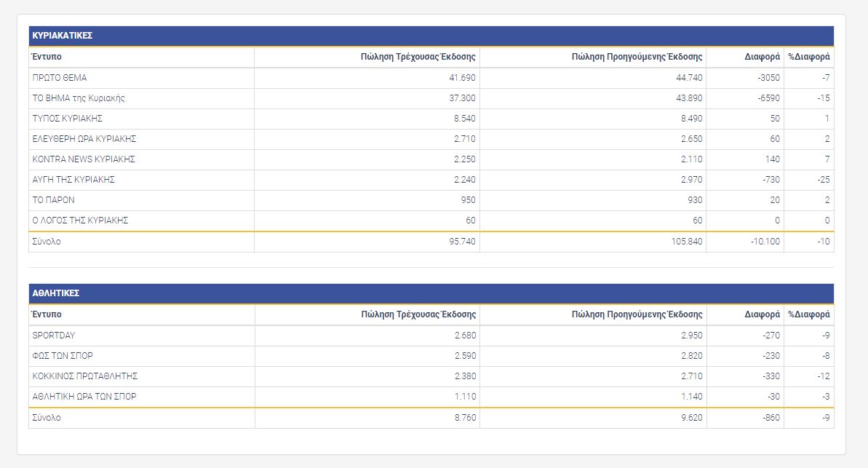This screenshot has width=868, height=468.
Task: Click the 44.740 previous sales value
Action: point(689,78)
